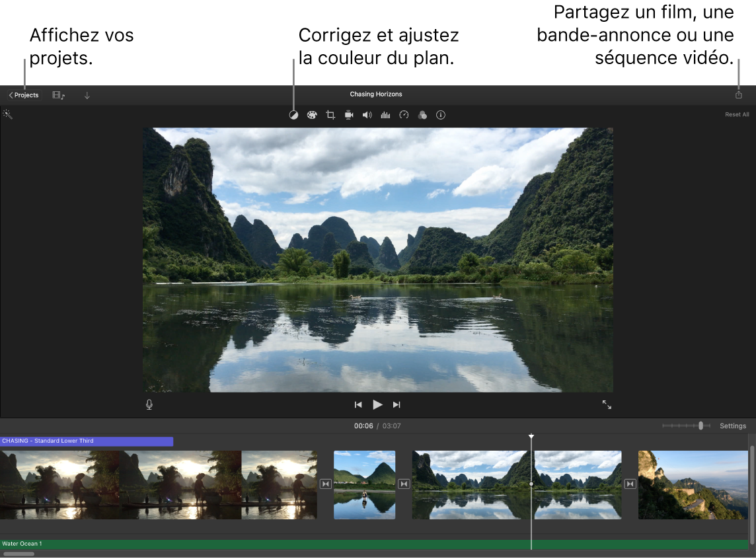Open the Share menu icon

738,94
